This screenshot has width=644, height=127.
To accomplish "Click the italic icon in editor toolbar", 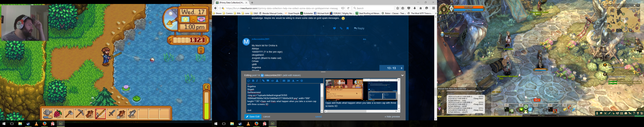I will 257,81.
